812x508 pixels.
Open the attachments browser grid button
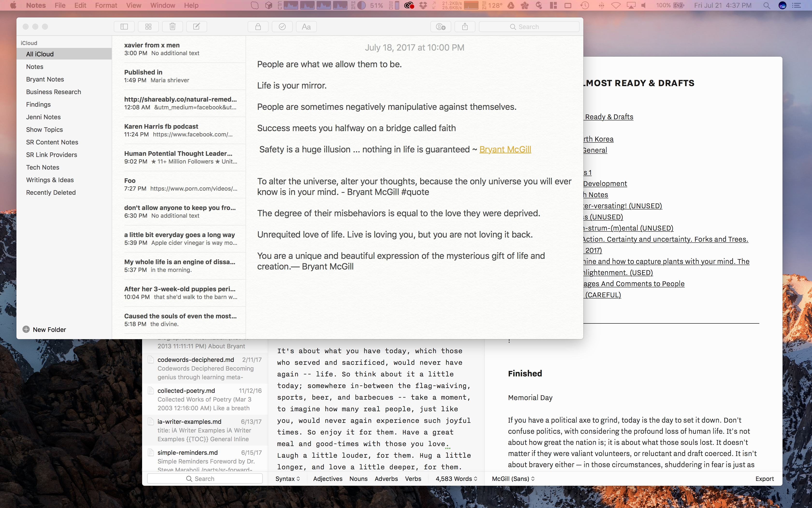click(x=148, y=27)
